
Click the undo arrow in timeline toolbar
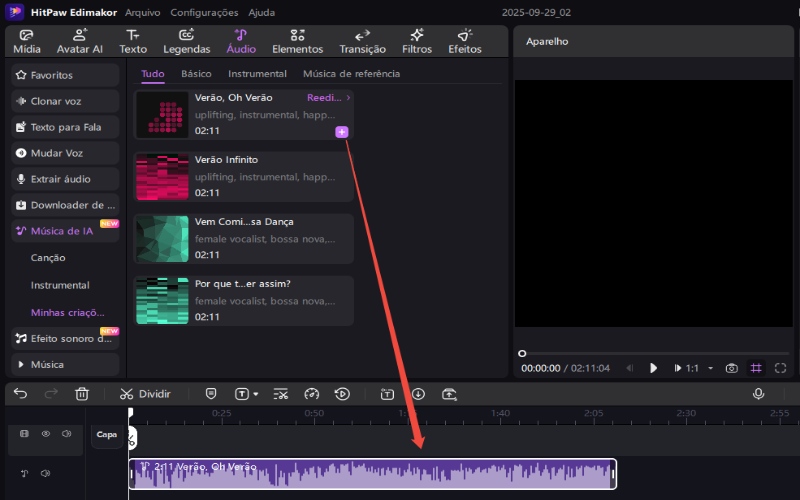pos(20,394)
